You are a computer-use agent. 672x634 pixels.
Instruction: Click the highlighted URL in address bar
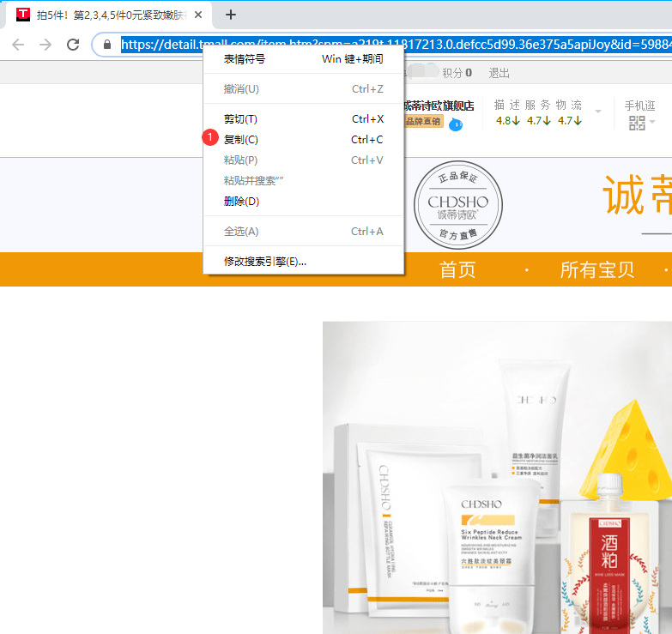tap(396, 45)
